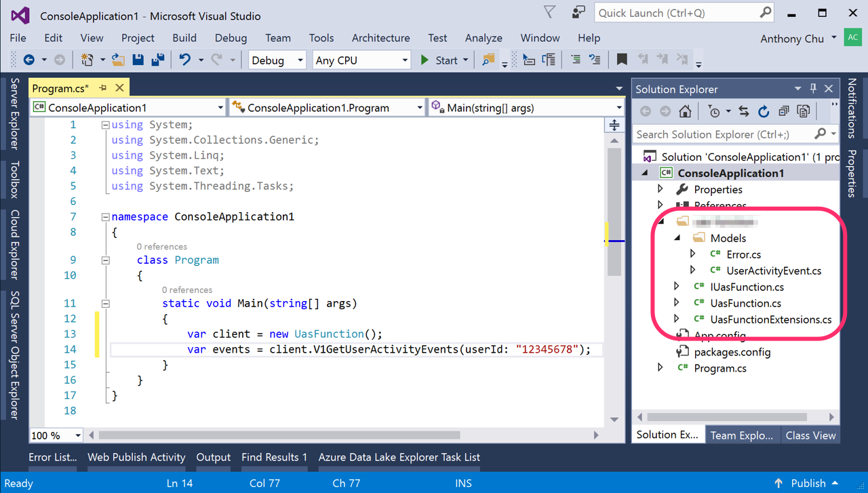Click the Pending Changes Filter clock icon

713,111
